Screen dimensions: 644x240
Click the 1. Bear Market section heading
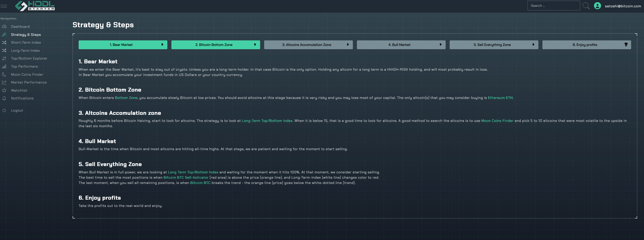point(98,62)
